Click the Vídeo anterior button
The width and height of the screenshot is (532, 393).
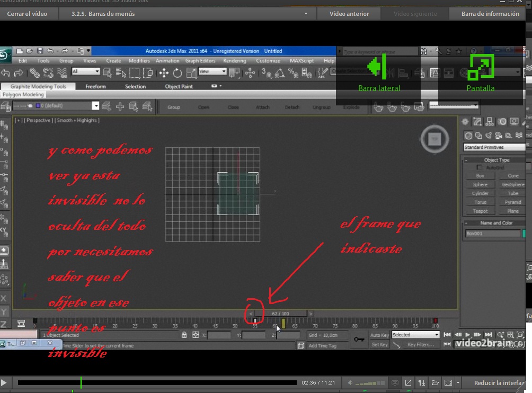349,14
